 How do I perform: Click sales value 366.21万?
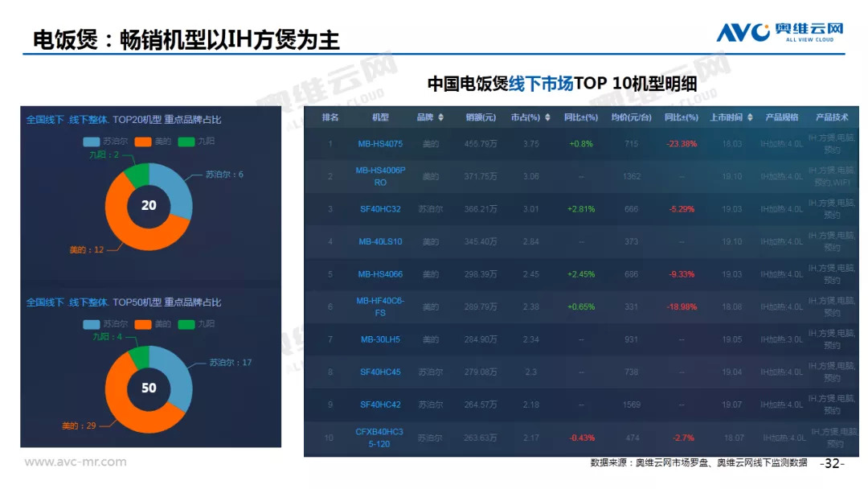(481, 209)
